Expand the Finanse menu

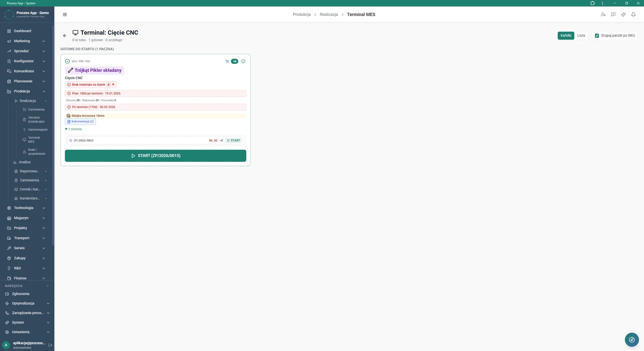(x=27, y=278)
